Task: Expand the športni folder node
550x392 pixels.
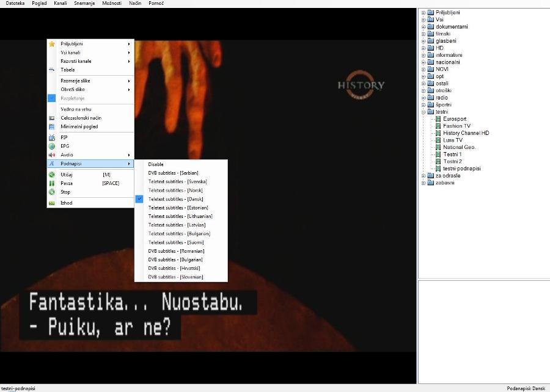Action: (423, 104)
